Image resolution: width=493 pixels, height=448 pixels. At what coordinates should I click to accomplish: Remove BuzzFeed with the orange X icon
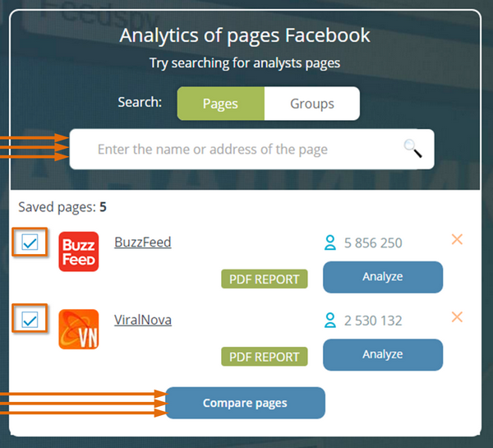(x=457, y=239)
